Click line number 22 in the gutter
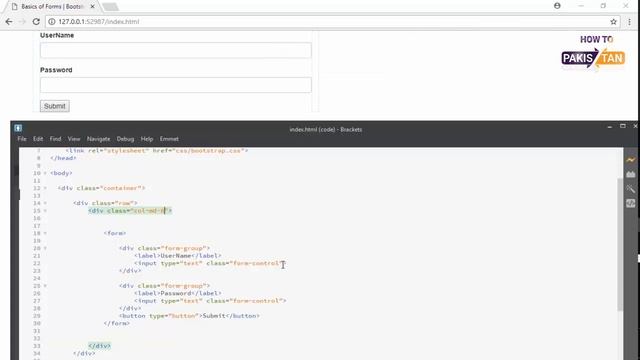 click(37, 263)
